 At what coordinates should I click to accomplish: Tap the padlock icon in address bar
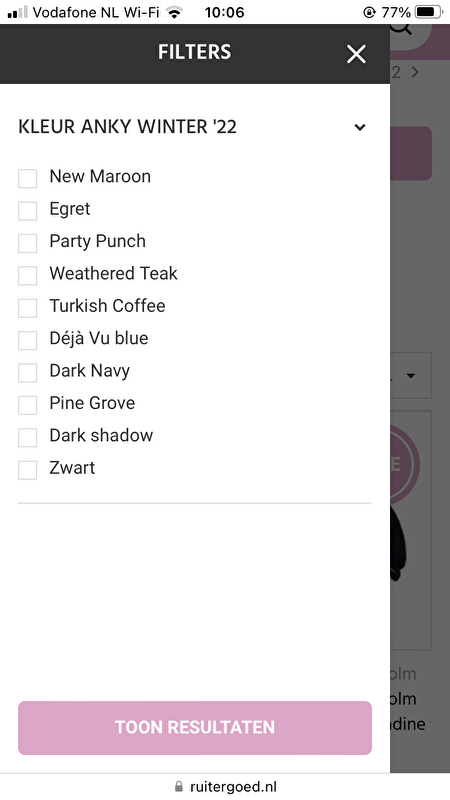(x=179, y=786)
